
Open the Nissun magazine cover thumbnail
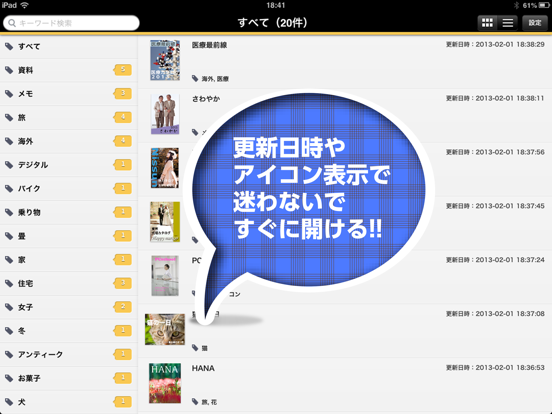point(165,168)
